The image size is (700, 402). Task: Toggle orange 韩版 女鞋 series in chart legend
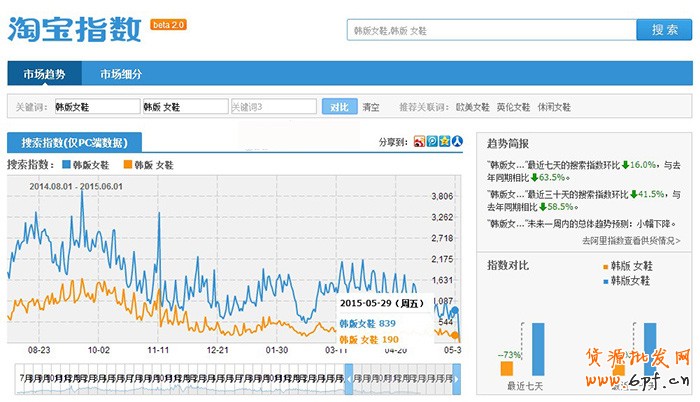148,164
